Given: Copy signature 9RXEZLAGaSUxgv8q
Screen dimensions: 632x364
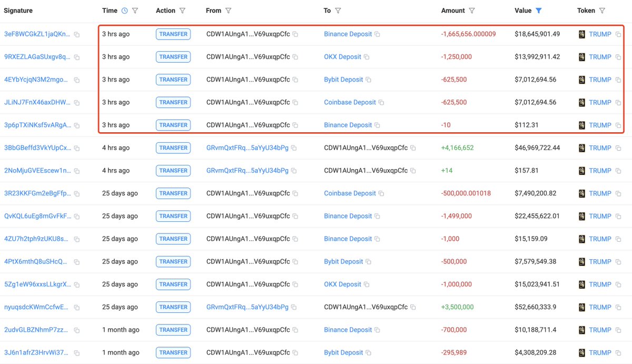Looking at the screenshot, I should [x=77, y=57].
